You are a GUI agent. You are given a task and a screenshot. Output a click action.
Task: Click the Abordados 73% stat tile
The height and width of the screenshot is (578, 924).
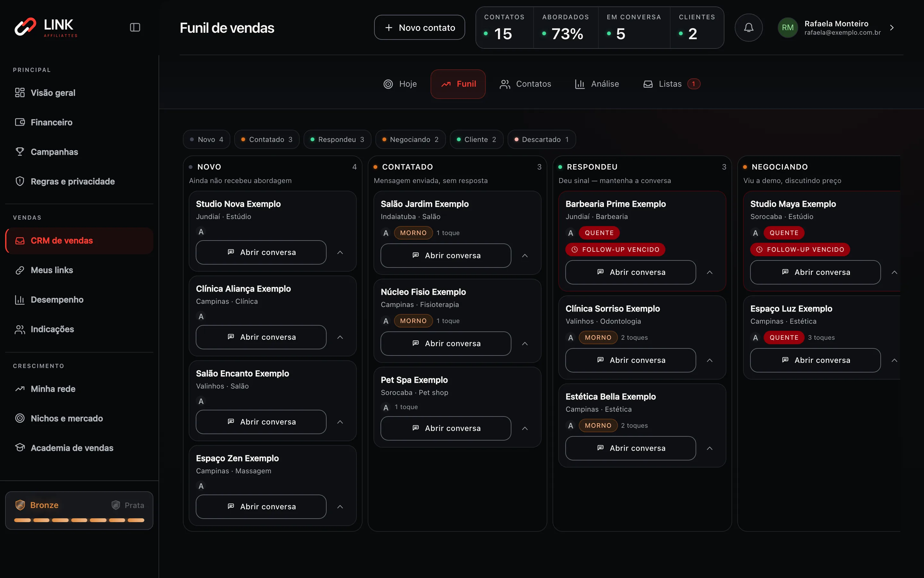(566, 28)
